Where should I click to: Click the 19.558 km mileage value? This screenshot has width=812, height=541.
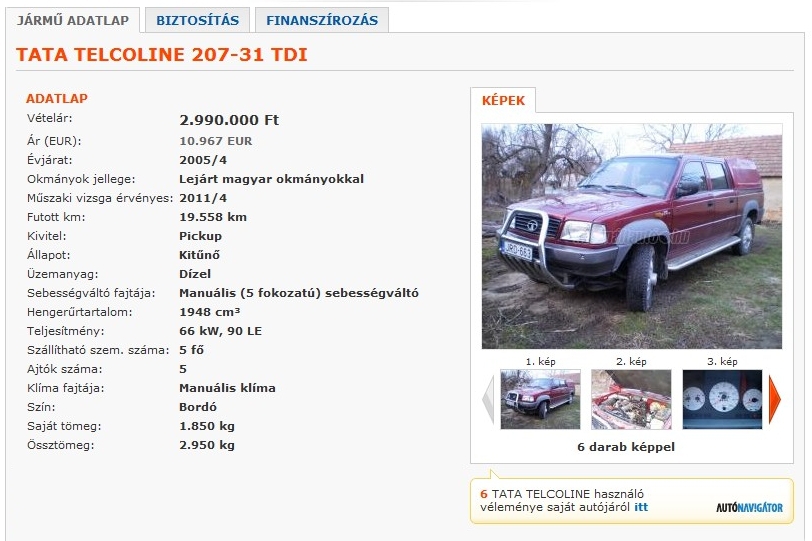click(x=213, y=217)
